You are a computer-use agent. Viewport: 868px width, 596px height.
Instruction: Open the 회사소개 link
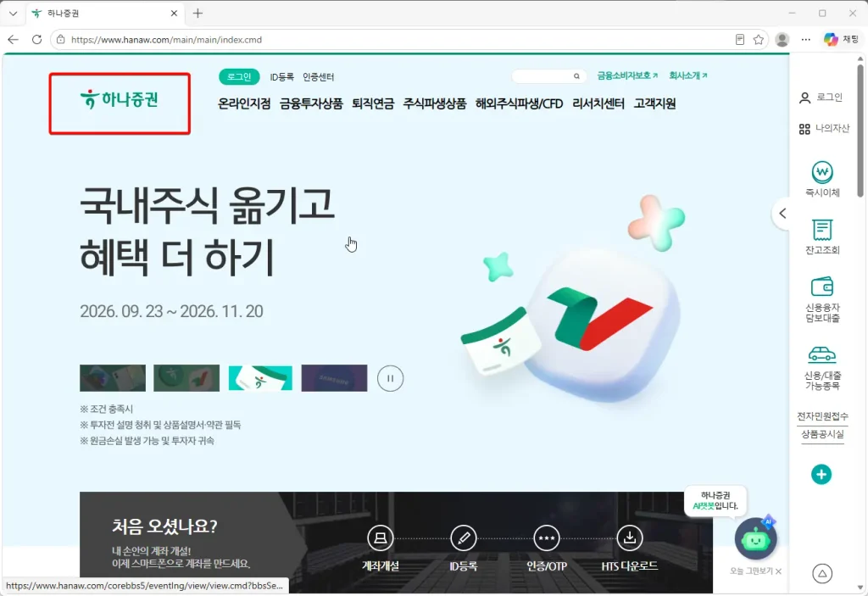[x=688, y=75]
